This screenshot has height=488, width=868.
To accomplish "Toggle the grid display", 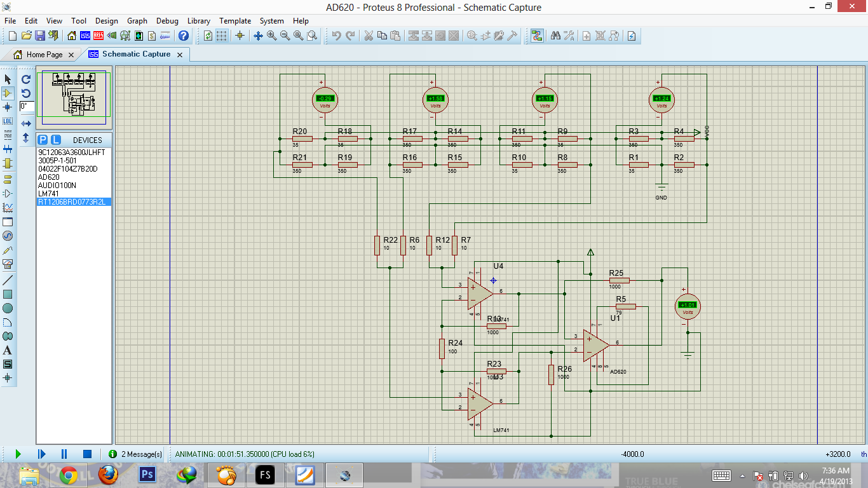I will (221, 36).
